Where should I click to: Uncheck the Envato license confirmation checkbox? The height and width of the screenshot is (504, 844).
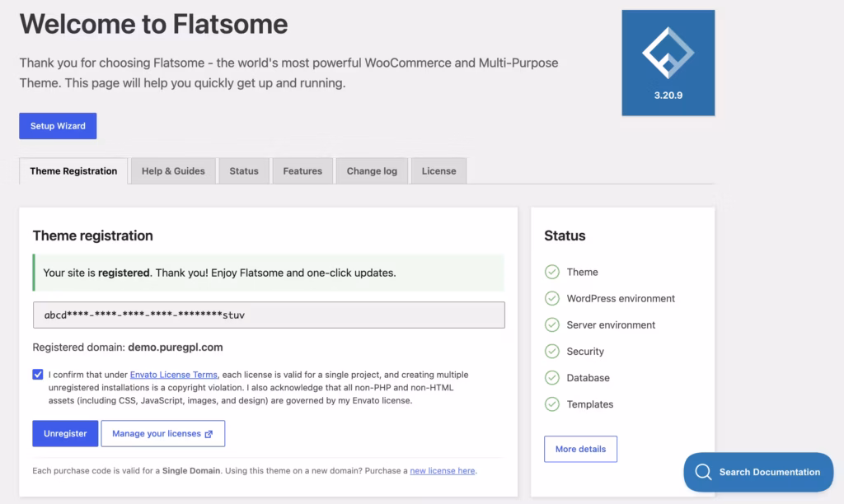pyautogui.click(x=38, y=375)
